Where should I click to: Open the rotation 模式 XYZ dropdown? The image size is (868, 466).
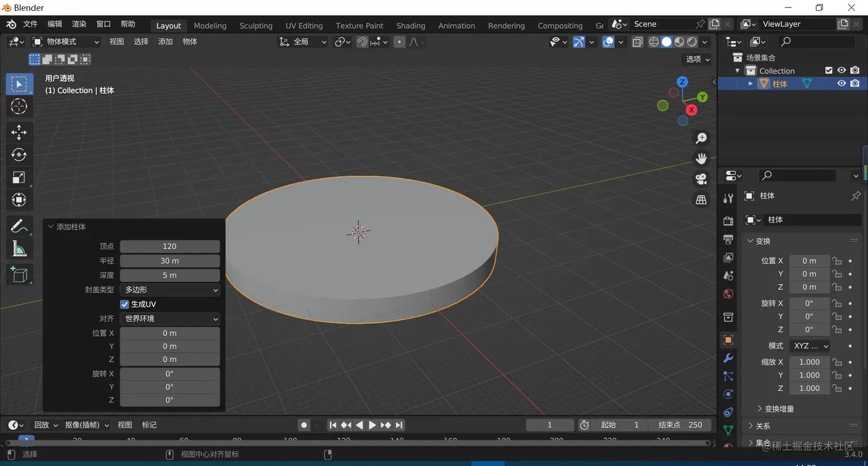point(810,346)
